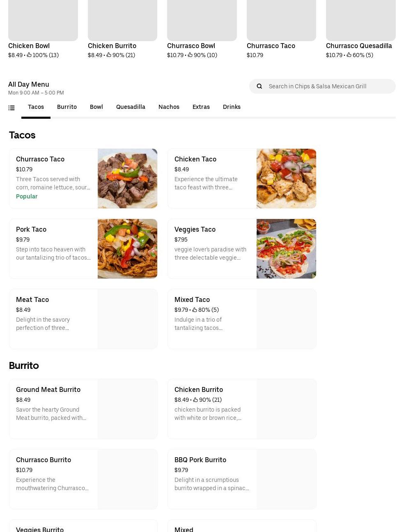Open the menu category list icon
The image size is (404, 532).
pos(11,108)
